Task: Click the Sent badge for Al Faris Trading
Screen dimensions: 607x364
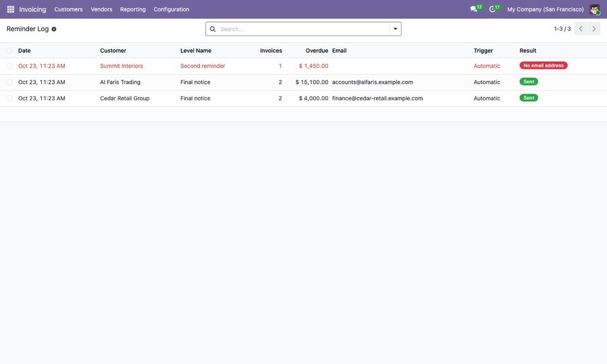Action: [529, 82]
